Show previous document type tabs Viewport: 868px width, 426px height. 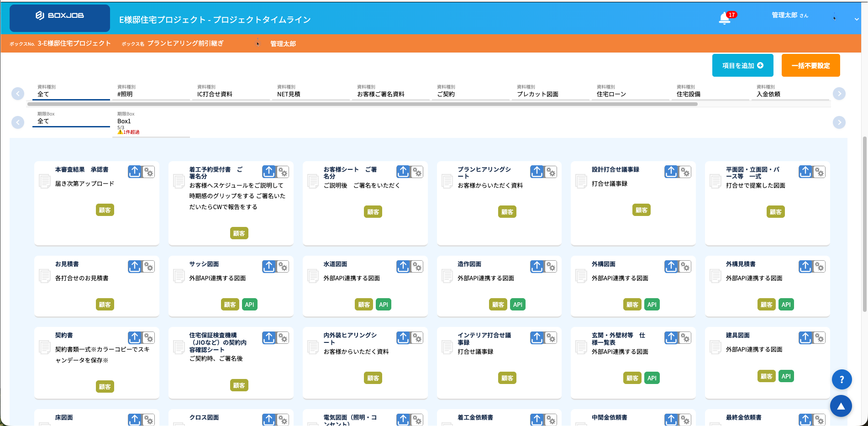coord(18,94)
